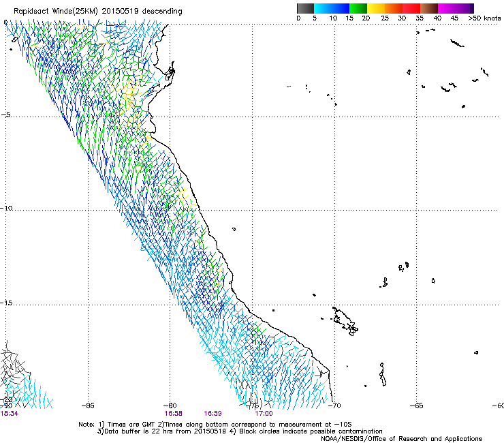
Task: Click the purple time label '18:34'
Action: (10, 414)
